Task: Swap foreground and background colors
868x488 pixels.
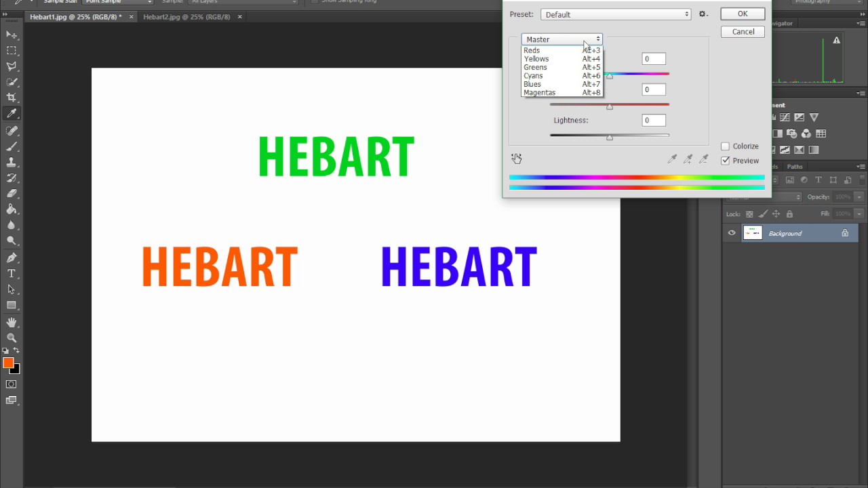Action: click(16, 350)
